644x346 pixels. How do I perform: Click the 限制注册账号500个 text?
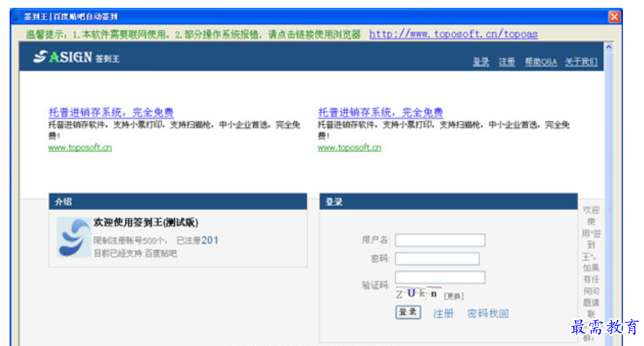pyautogui.click(x=130, y=240)
